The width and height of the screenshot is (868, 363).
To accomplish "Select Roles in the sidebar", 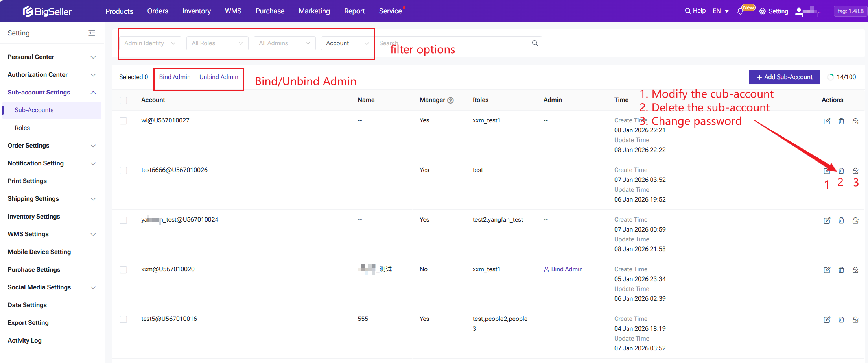I will click(x=22, y=128).
